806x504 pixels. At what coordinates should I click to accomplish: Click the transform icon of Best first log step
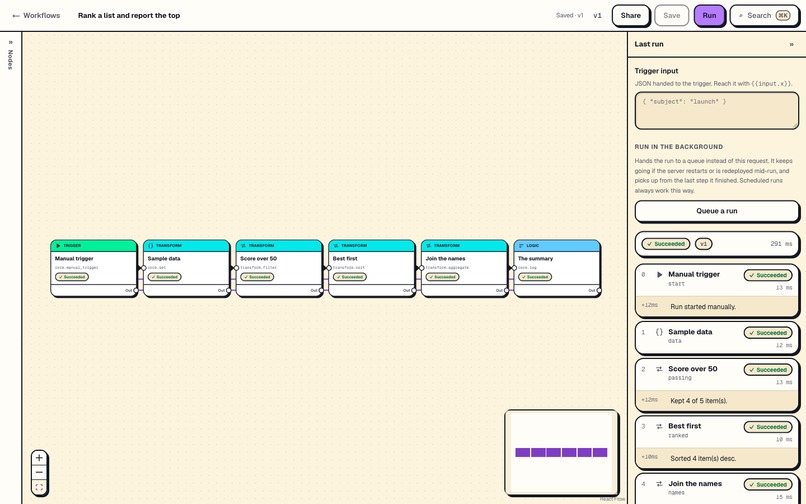point(660,426)
